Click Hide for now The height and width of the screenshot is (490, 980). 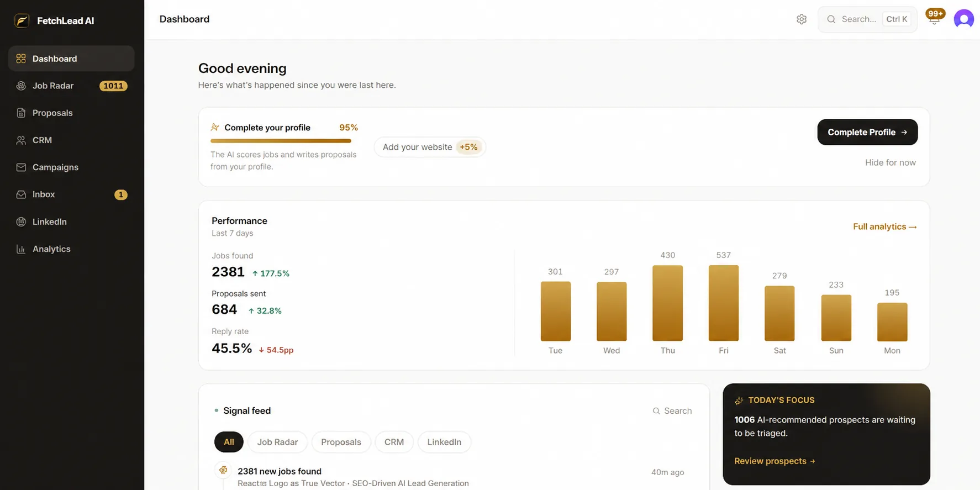click(x=890, y=162)
